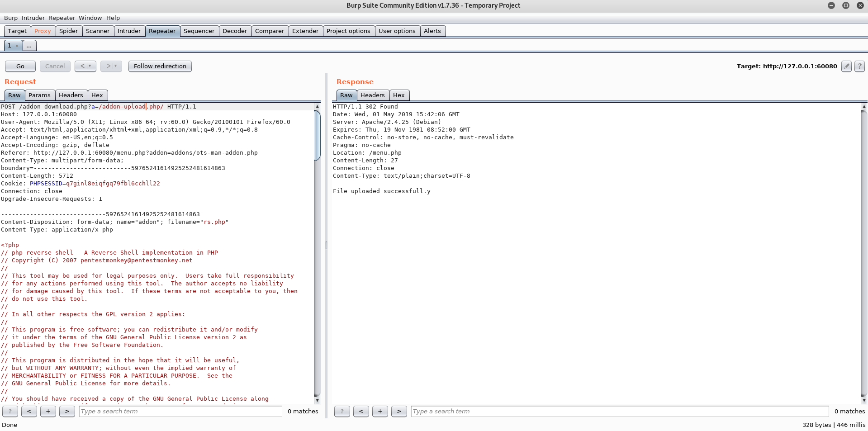Open the Burp menu
Image resolution: width=868 pixels, height=431 pixels.
(11, 18)
